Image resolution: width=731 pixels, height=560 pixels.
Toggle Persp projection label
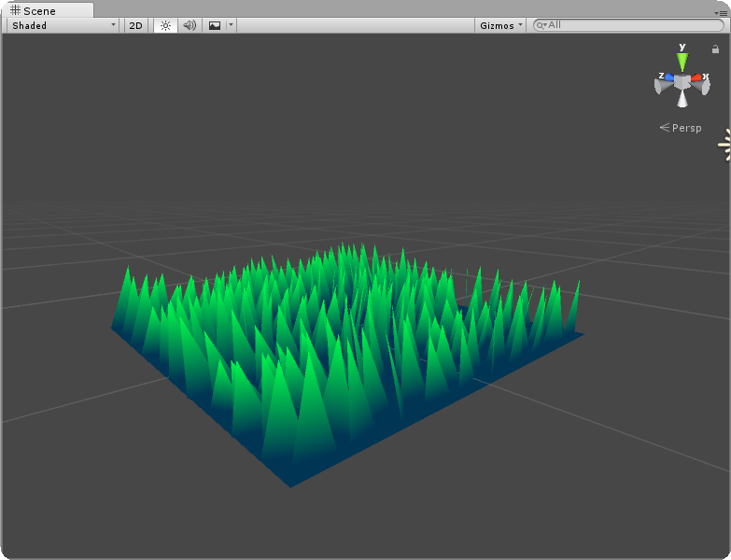tap(681, 128)
